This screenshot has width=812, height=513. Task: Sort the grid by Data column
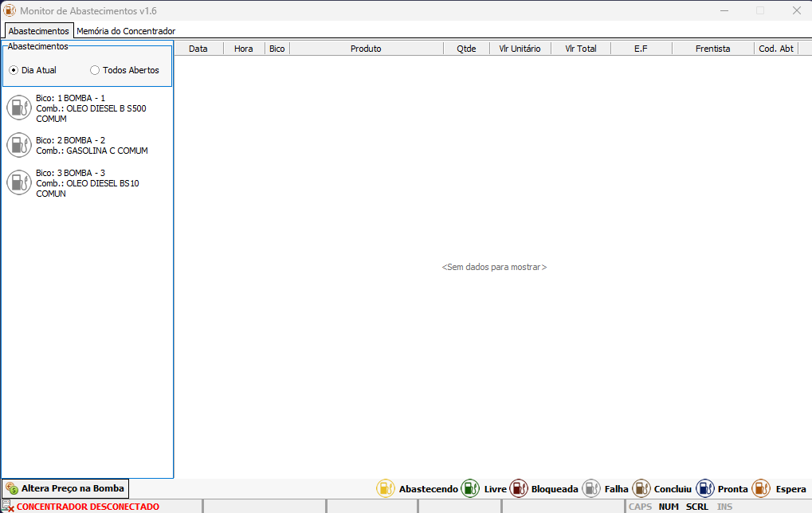(198, 49)
